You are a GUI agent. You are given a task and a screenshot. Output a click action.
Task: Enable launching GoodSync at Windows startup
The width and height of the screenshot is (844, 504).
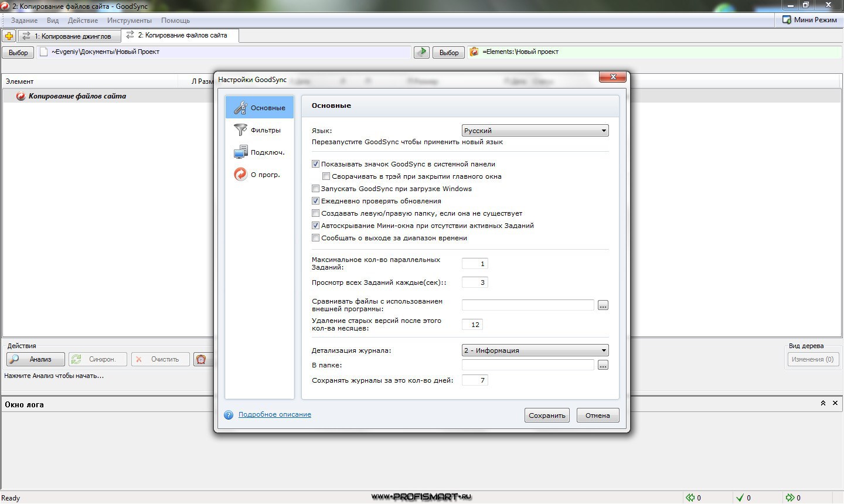tap(315, 189)
